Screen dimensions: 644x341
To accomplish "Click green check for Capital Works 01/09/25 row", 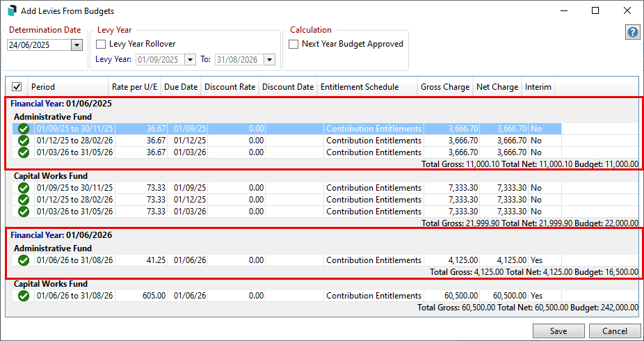I will (x=24, y=188).
